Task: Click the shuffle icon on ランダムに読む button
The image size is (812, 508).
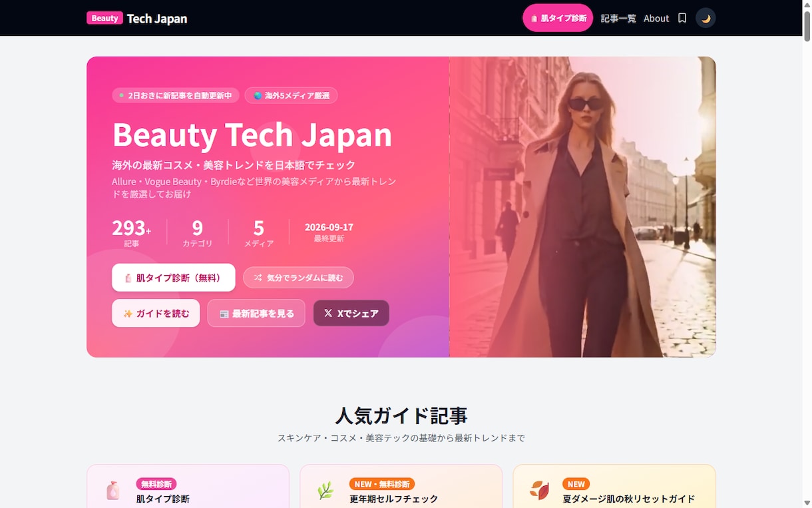Action: pyautogui.click(x=258, y=278)
